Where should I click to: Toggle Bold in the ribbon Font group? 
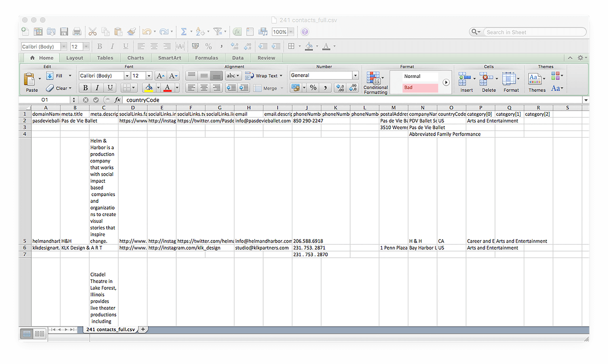pos(85,88)
